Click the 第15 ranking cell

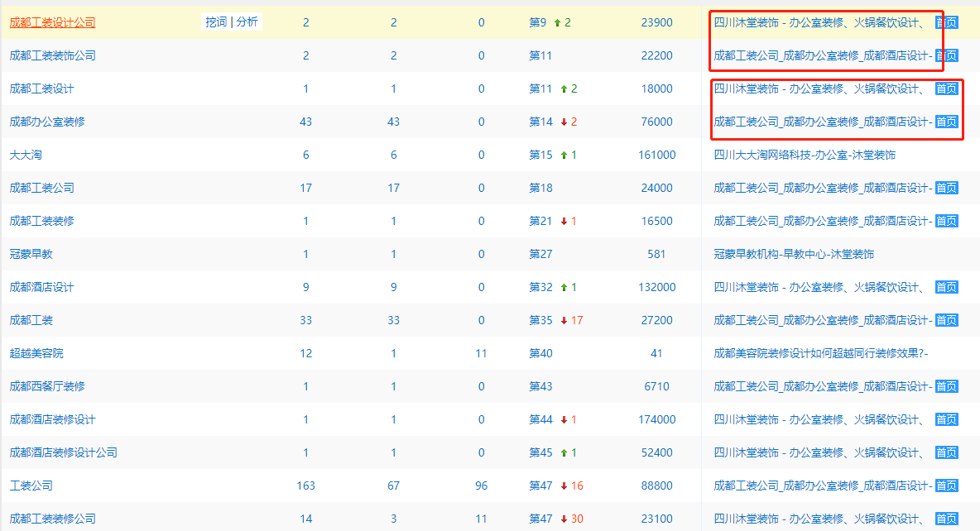click(540, 155)
